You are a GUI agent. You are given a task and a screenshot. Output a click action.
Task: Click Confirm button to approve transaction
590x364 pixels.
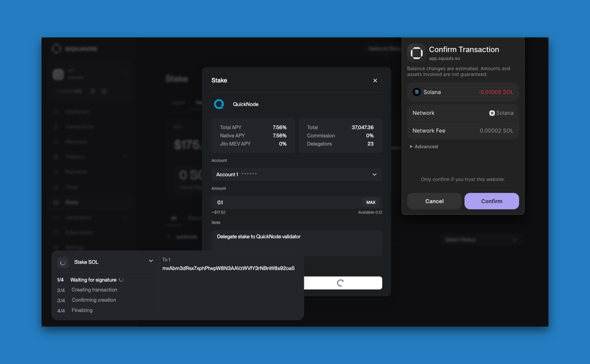[492, 201]
